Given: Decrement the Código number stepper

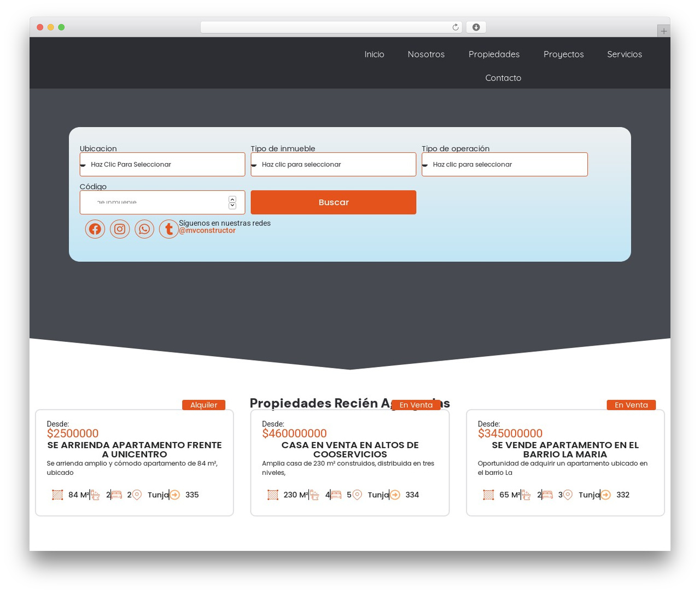Looking at the screenshot, I should click(232, 206).
